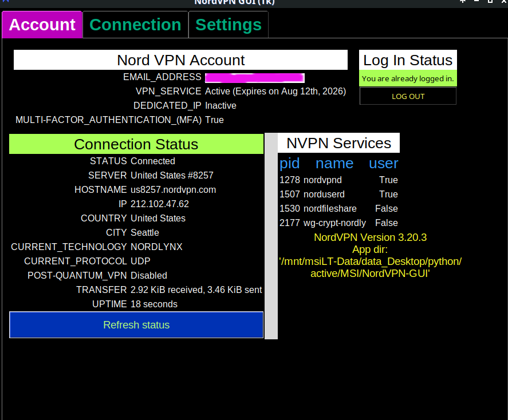Open the Settings tab
This screenshot has width=508, height=420.
pyautogui.click(x=229, y=25)
